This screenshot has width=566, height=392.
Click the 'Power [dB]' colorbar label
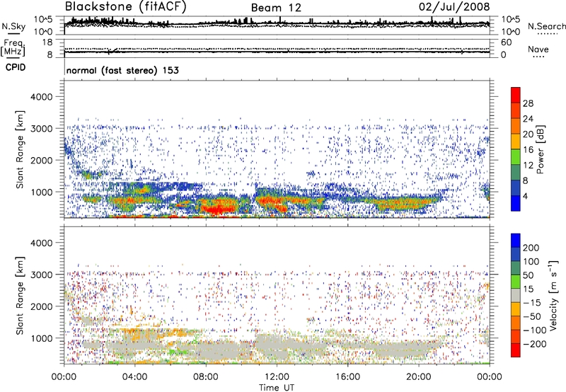pyautogui.click(x=540, y=149)
